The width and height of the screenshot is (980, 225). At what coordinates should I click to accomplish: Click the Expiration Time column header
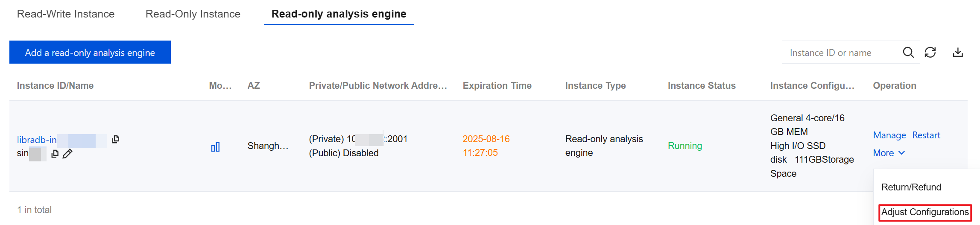[x=497, y=86]
